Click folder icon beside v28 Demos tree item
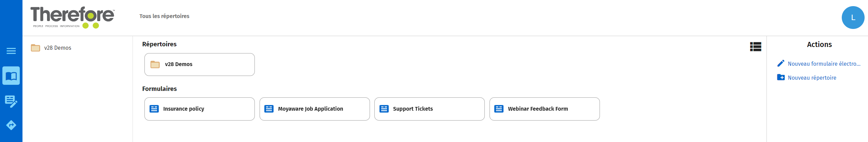The height and width of the screenshot is (142, 868). [x=35, y=48]
